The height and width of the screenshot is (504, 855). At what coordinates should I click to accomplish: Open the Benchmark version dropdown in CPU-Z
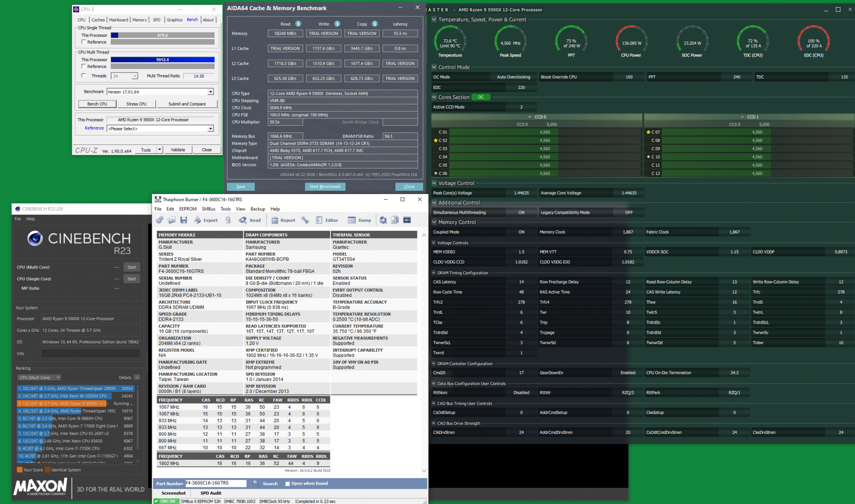[210, 92]
